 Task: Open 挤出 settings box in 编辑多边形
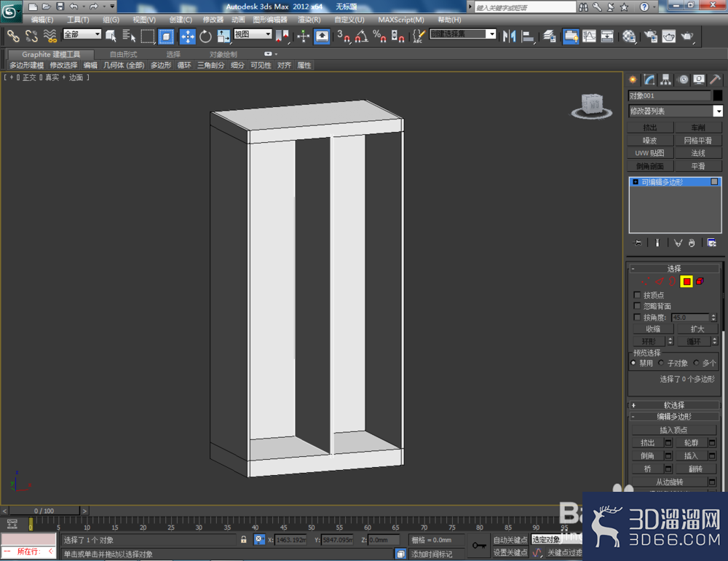pos(668,442)
